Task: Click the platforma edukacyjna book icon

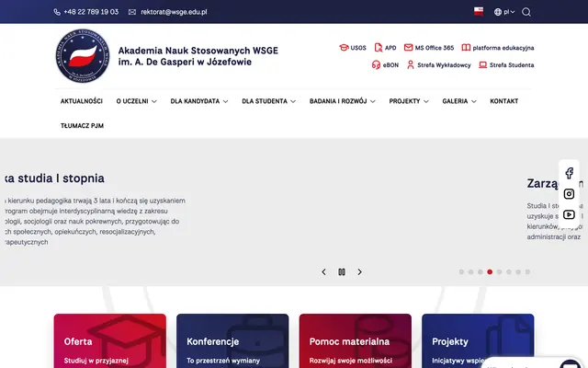Action: [466, 48]
